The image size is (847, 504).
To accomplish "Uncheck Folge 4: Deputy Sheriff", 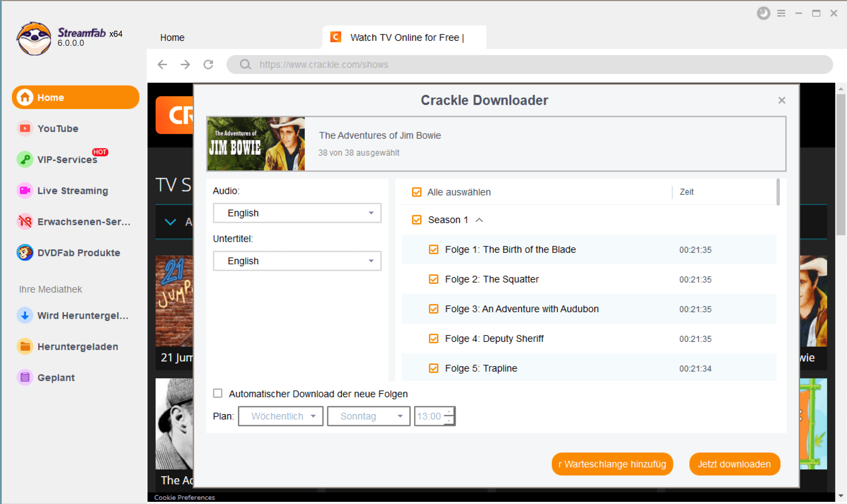I will click(x=434, y=339).
